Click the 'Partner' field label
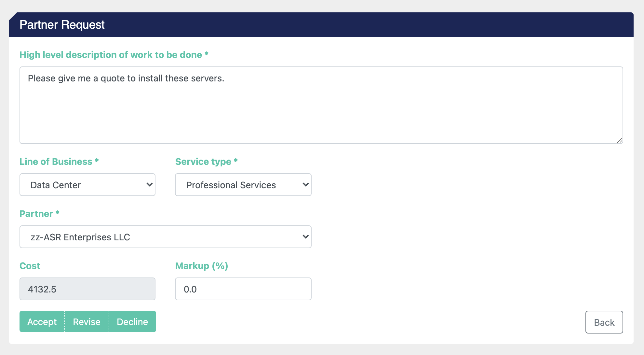Screen dimensions: 644x355 tap(39, 214)
